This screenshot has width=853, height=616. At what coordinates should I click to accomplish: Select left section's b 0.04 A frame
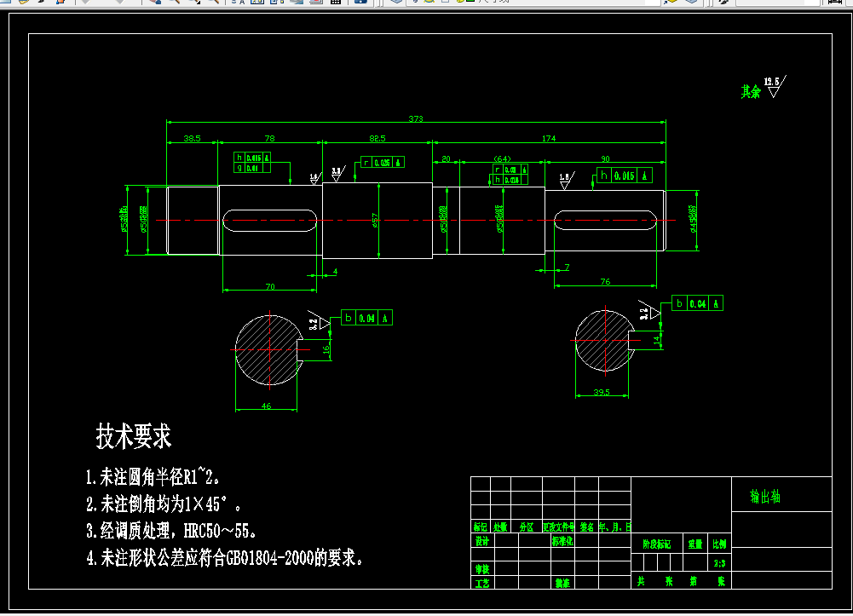point(366,318)
